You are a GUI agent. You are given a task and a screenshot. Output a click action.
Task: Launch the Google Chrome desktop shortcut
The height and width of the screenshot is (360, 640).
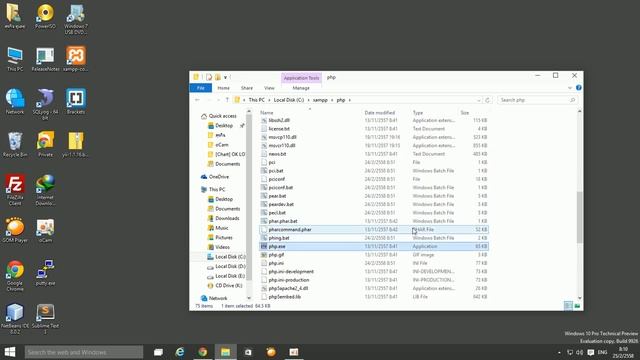[x=15, y=276]
